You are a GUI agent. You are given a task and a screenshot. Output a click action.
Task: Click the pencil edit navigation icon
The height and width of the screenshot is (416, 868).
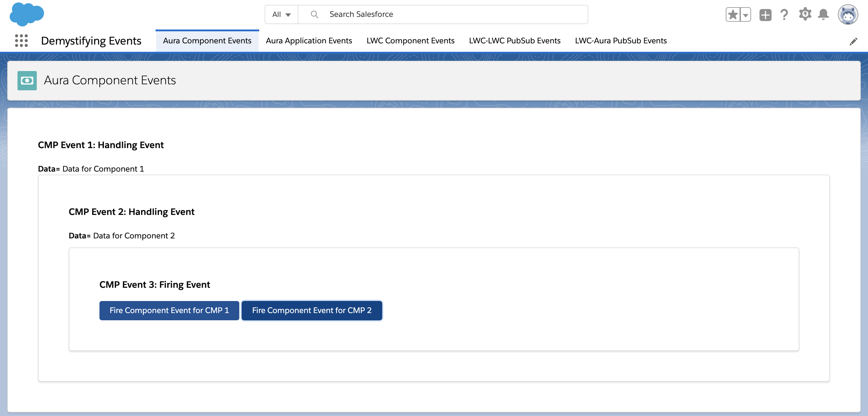click(853, 42)
